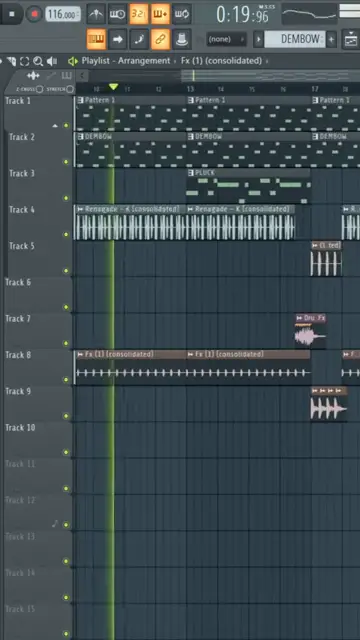Mute Track 1 with its green dot

click(x=66, y=125)
